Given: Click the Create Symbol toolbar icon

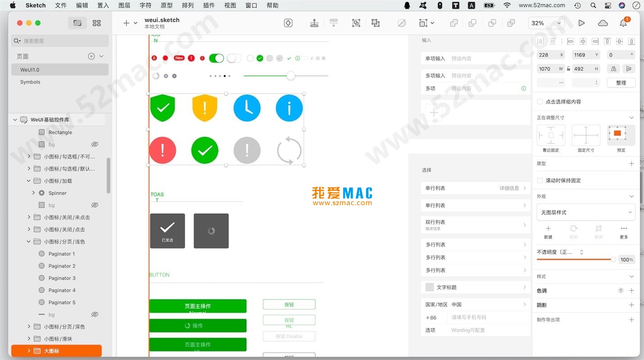Looking at the screenshot, I should click(288, 23).
